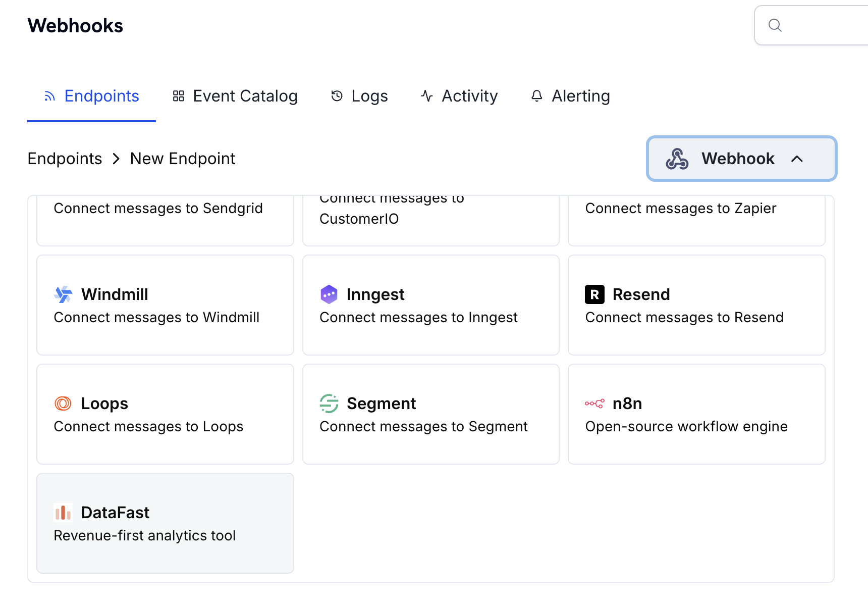
Task: Select the DataFast analytics integration
Action: point(165,523)
